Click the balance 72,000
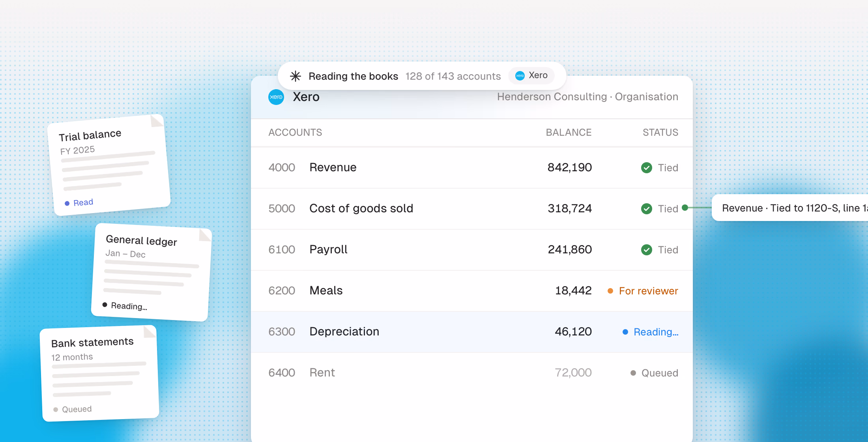The width and height of the screenshot is (868, 442). pos(573,373)
